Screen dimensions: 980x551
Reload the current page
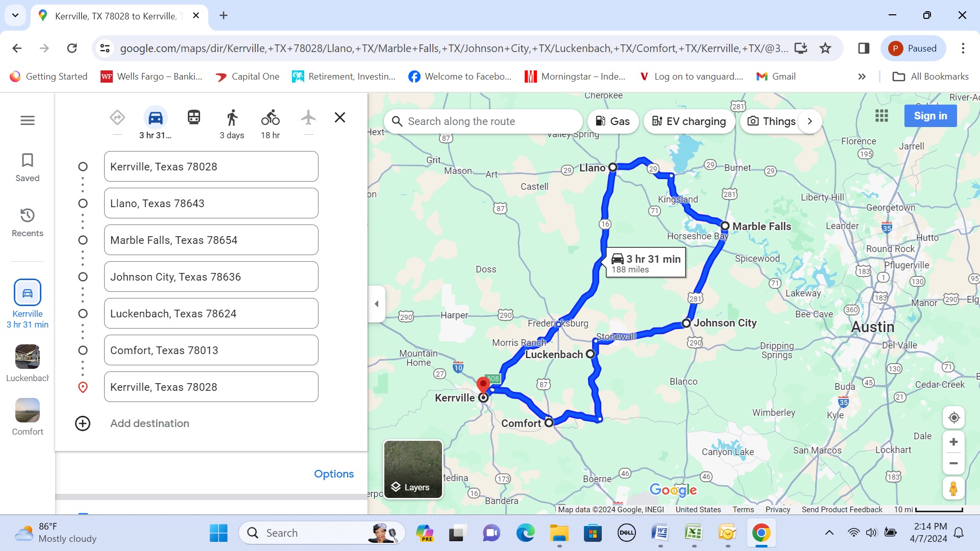pyautogui.click(x=72, y=48)
